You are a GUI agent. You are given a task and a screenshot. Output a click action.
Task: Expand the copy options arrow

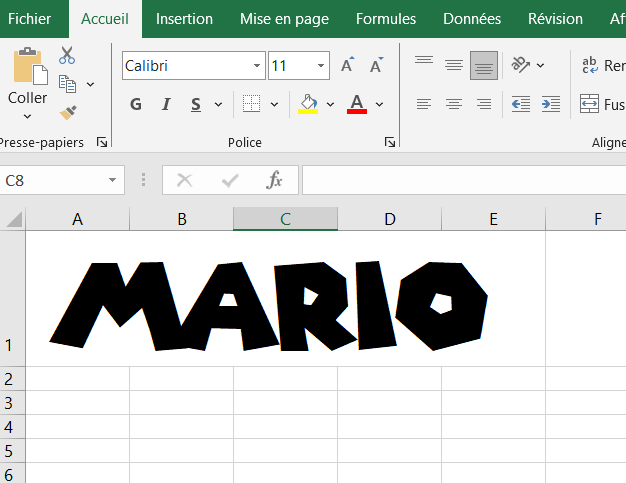(x=91, y=84)
